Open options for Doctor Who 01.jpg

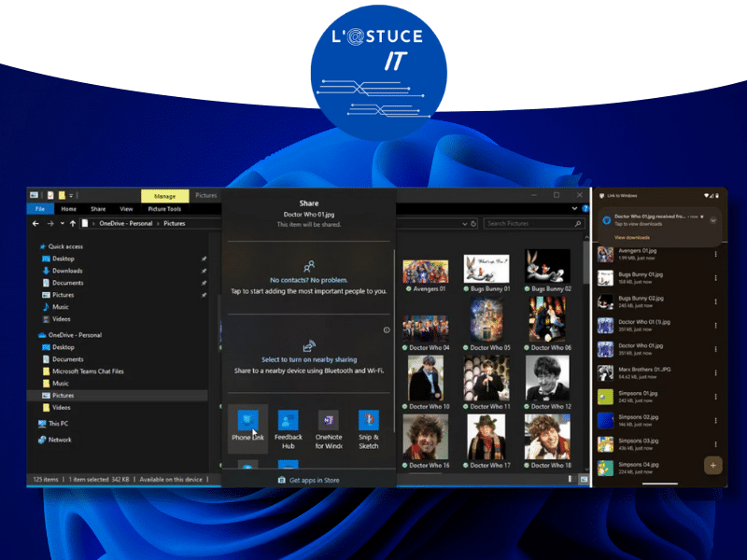coord(715,349)
